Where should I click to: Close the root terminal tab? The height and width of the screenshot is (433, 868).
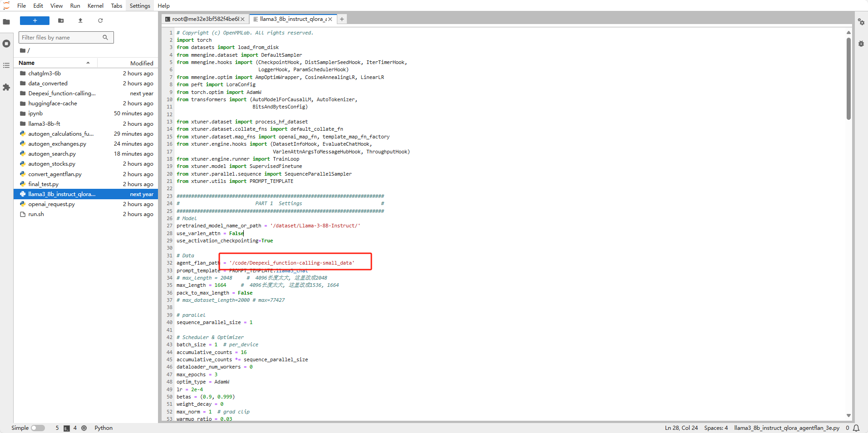pyautogui.click(x=242, y=19)
